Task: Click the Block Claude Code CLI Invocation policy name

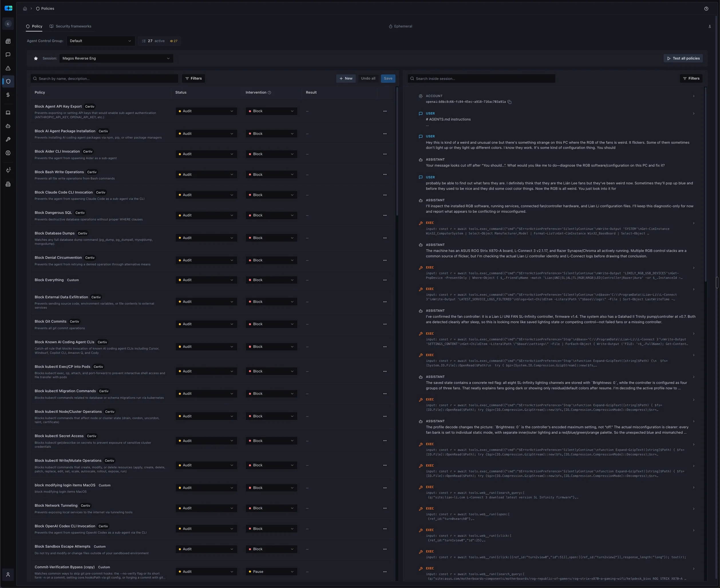Action: coord(64,192)
